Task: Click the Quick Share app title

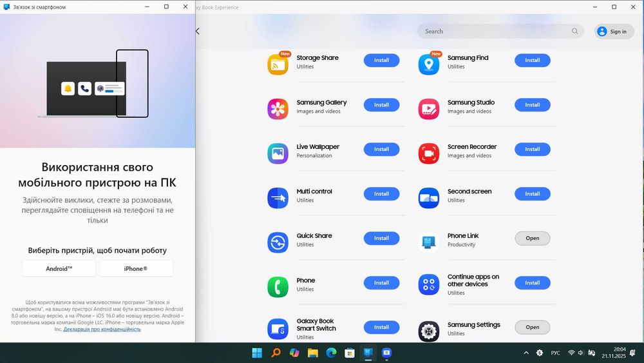Action: click(x=314, y=235)
